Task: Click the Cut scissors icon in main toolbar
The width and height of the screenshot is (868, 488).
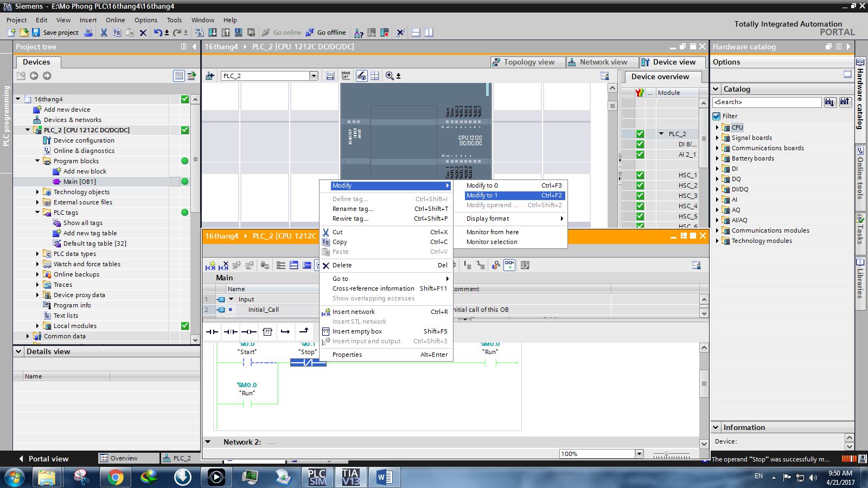Action: coord(104,33)
